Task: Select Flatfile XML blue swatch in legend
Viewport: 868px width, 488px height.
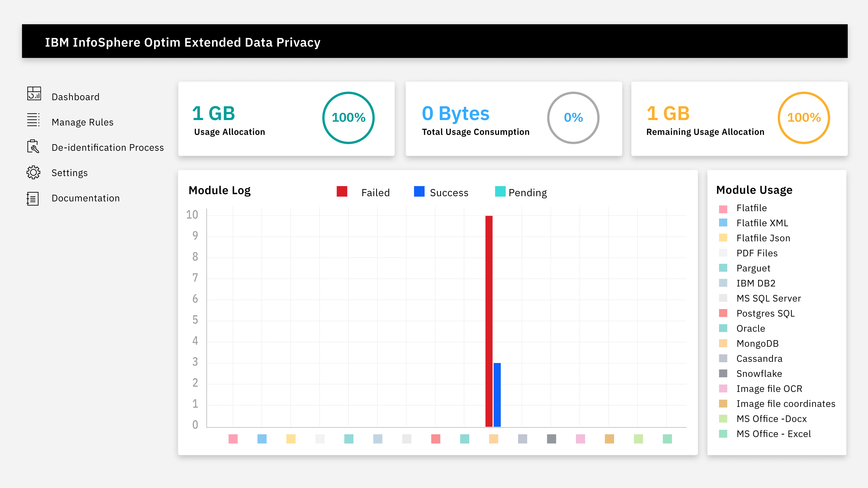Action: click(x=723, y=223)
